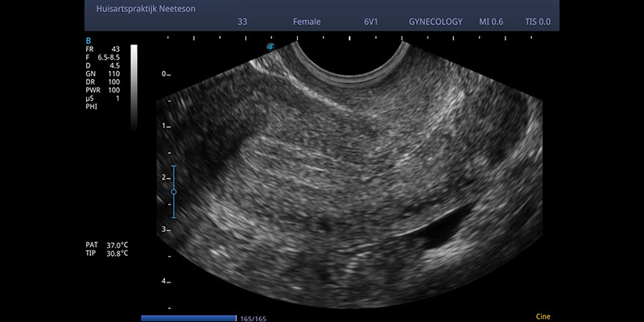
Task: Click the D 4.5 depth parameter
Action: pos(102,65)
